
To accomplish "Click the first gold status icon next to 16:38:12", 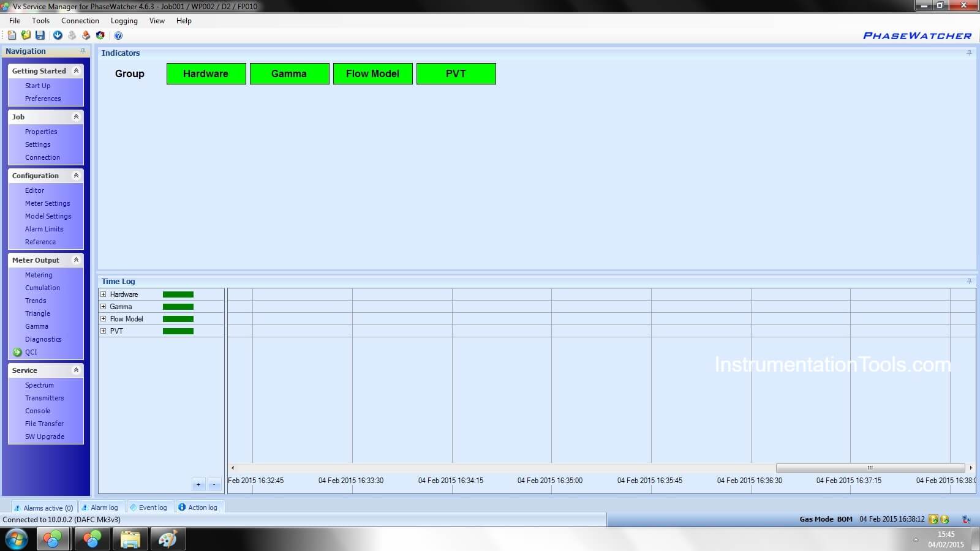I will (933, 519).
